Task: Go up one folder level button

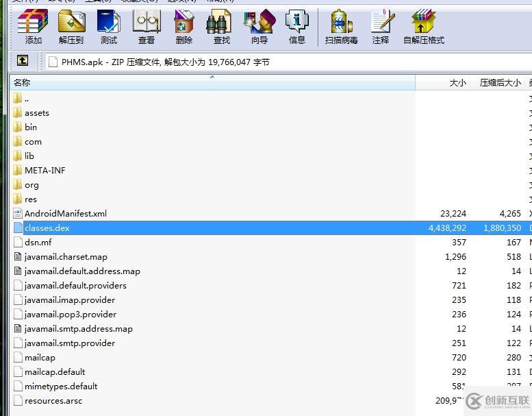Action: 23,61
